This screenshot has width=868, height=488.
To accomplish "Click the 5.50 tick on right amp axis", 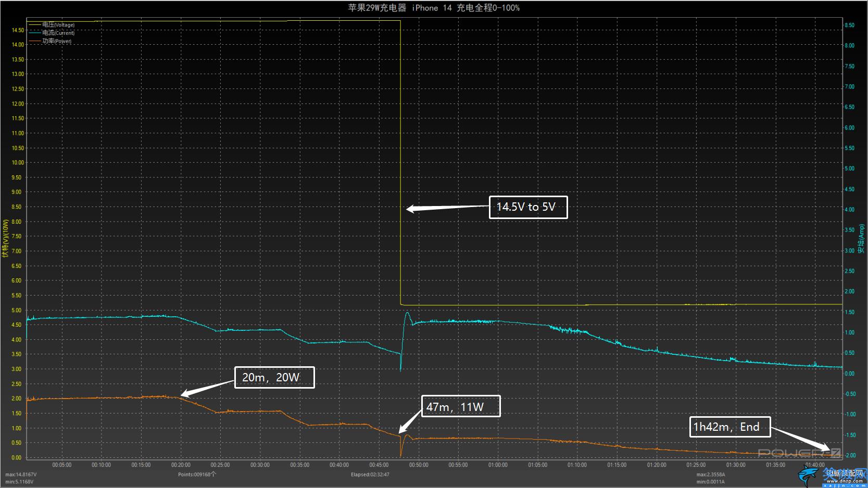I will pyautogui.click(x=849, y=148).
